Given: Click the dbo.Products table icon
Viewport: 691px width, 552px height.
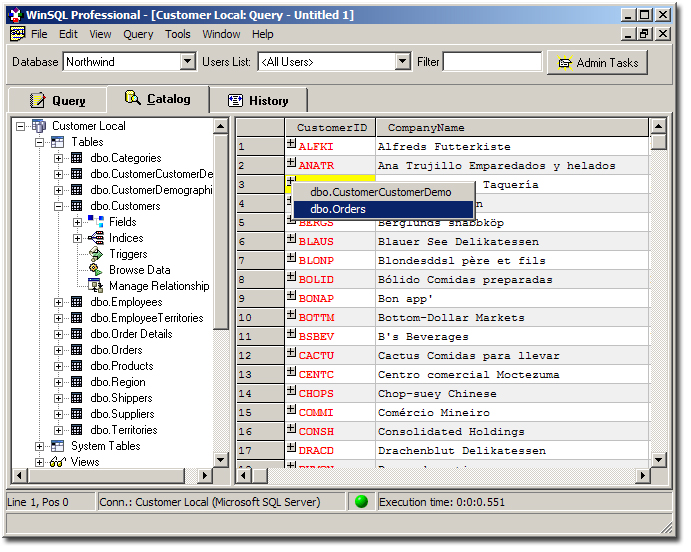Looking at the screenshot, I should pos(77,366).
